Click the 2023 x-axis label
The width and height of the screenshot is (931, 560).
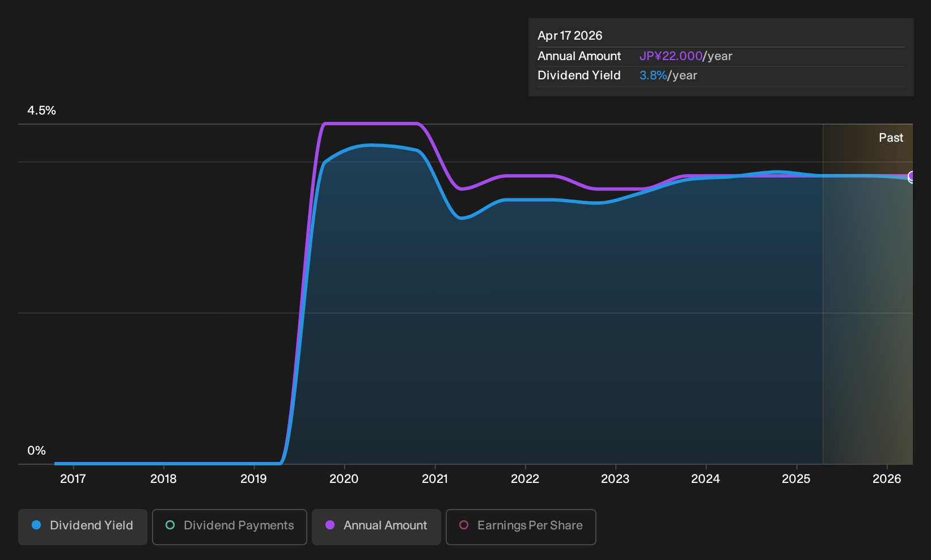(615, 479)
